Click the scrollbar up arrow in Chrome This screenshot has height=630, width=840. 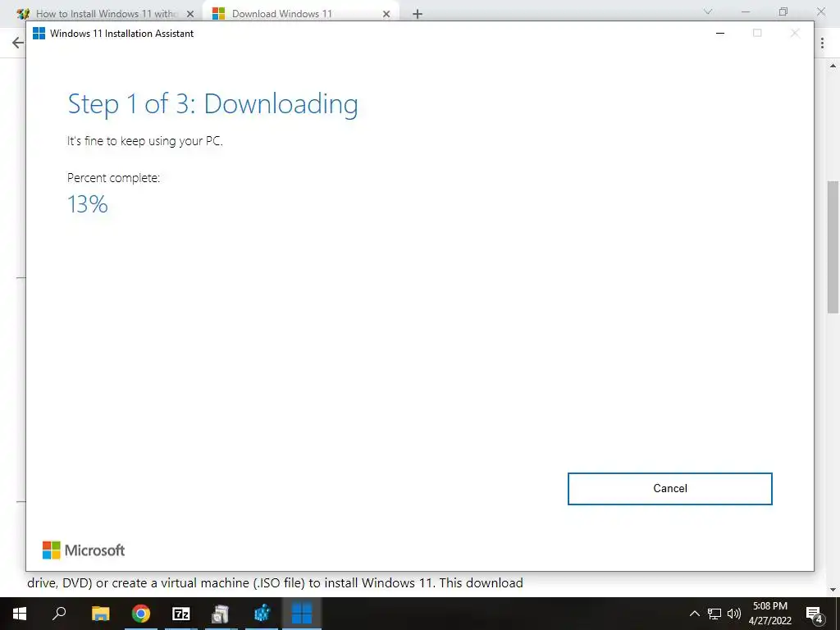pyautogui.click(x=833, y=66)
